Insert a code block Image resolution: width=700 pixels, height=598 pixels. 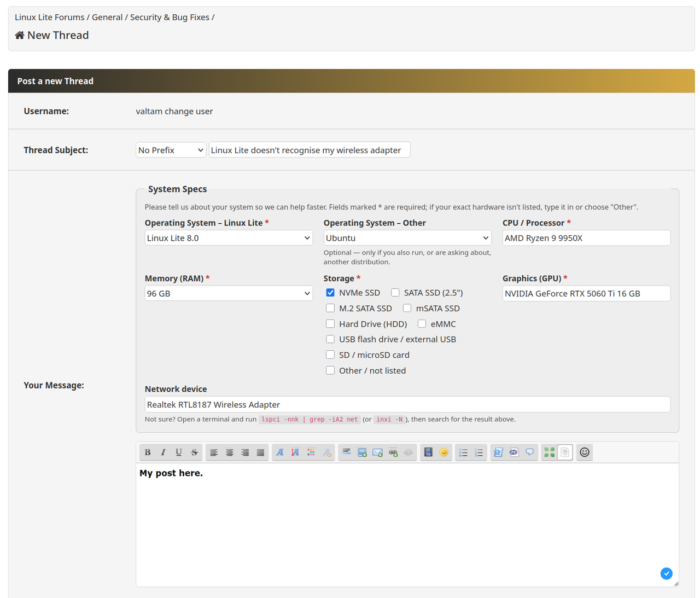[x=498, y=452]
